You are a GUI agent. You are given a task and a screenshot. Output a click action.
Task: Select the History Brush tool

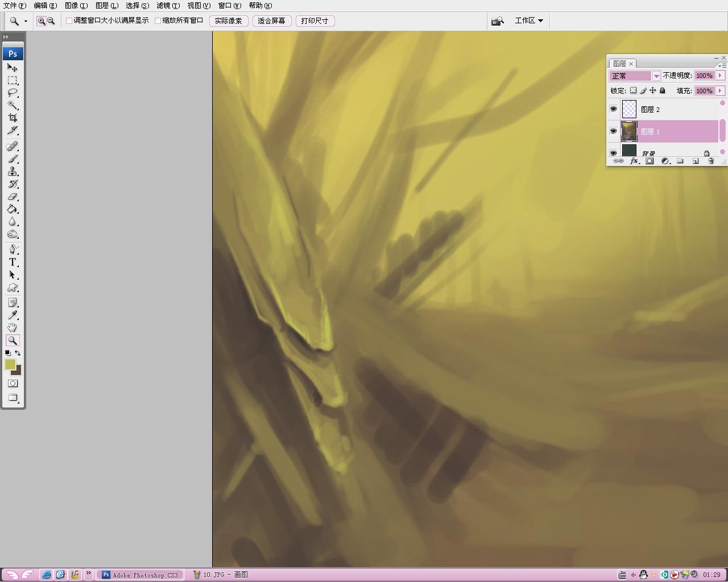pos(13,184)
